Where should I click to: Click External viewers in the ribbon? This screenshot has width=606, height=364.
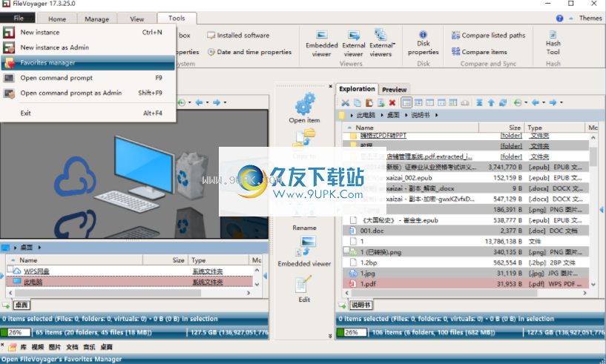point(382,44)
